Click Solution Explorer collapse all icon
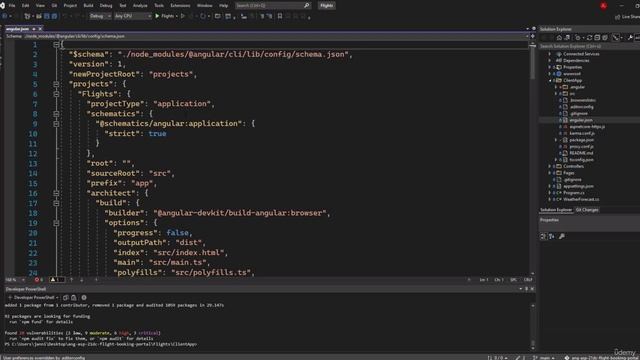Viewport: 640px width, 360px height. 597,38
